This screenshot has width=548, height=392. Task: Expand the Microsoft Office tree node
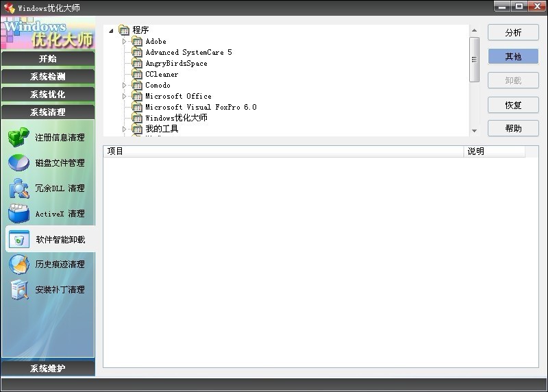click(124, 96)
